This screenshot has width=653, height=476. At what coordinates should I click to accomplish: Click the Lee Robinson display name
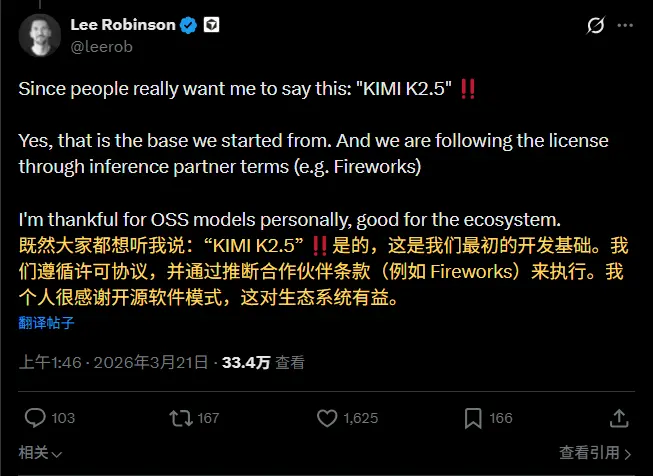click(124, 25)
